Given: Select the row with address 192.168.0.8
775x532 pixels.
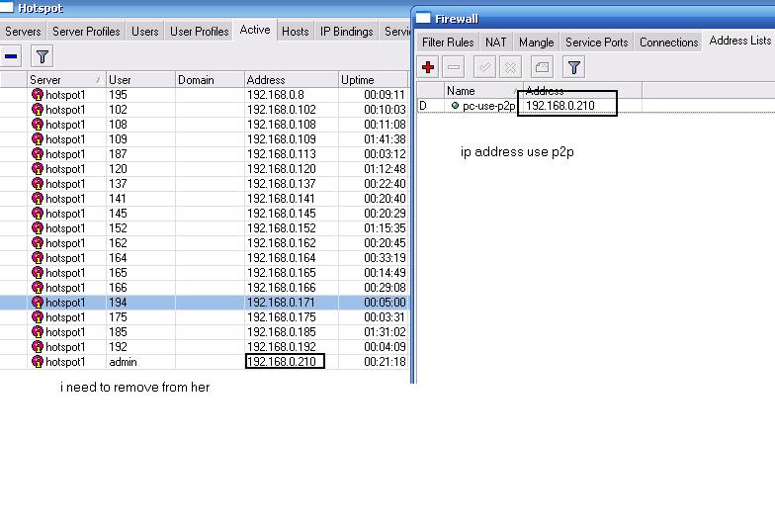Looking at the screenshot, I should point(205,95).
